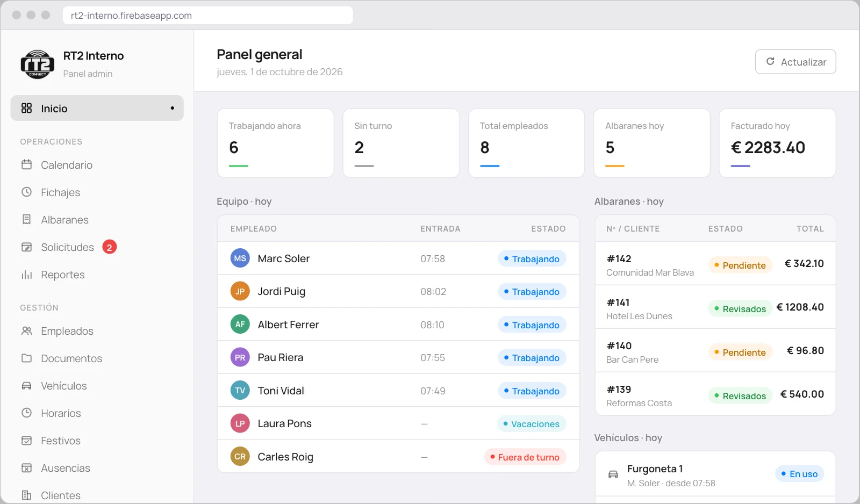Click the RT2 Connect logo
This screenshot has height=504, width=860.
tap(38, 64)
